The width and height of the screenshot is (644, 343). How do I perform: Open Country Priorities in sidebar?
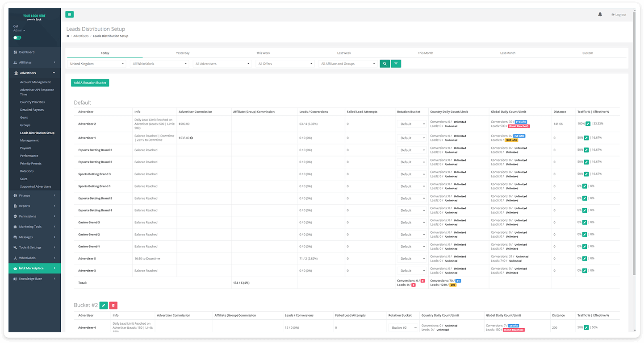(32, 102)
